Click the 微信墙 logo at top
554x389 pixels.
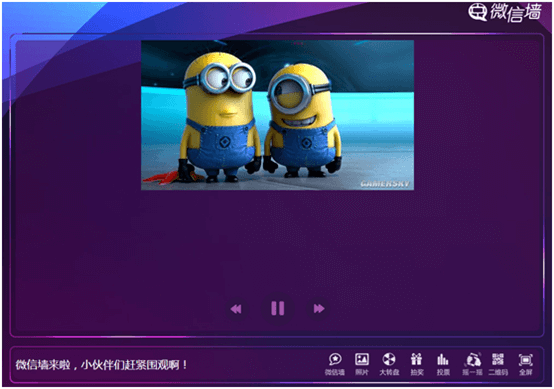(505, 12)
